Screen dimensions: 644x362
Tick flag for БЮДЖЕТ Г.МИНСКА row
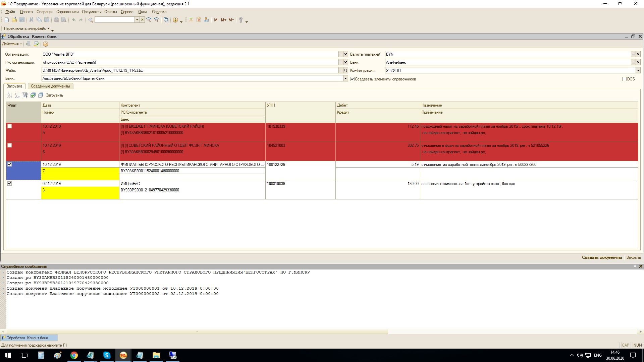[x=10, y=126]
